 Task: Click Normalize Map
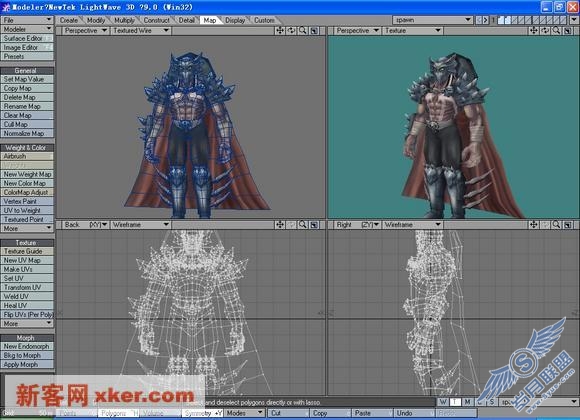[x=27, y=133]
